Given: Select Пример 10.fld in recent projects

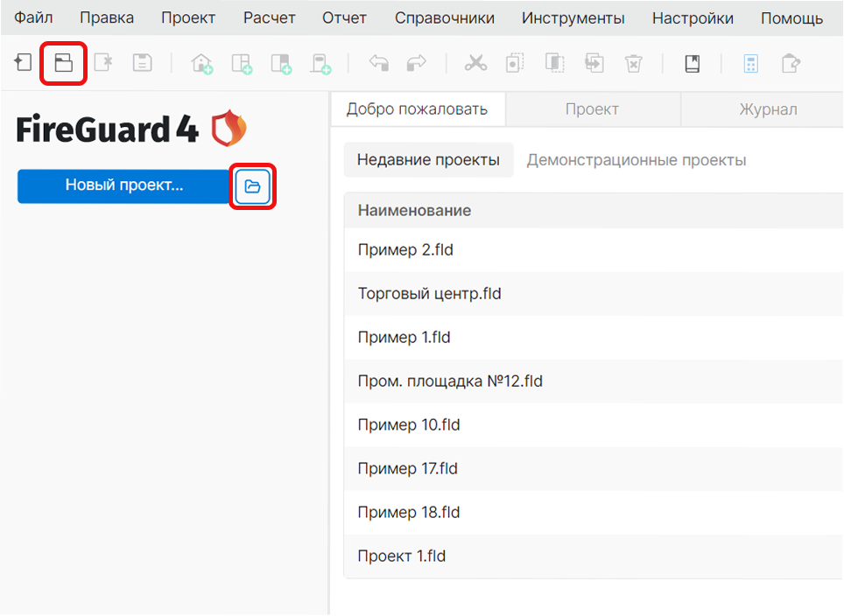Looking at the screenshot, I should [594, 425].
